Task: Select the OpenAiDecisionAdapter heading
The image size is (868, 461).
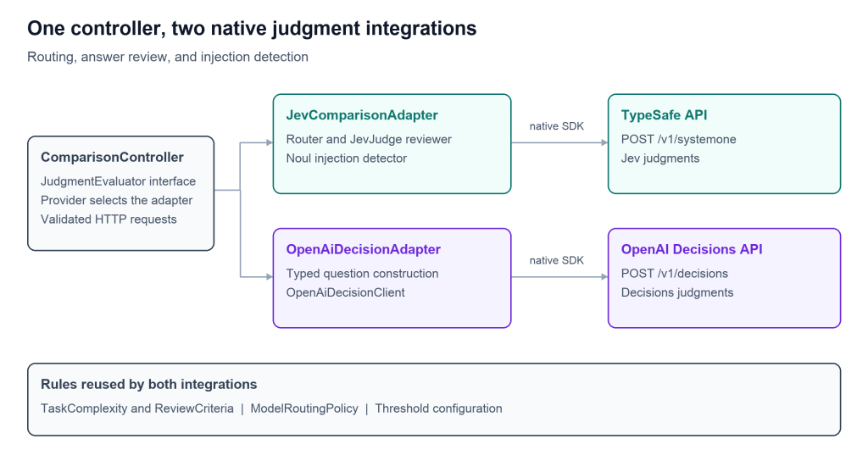Action: [x=363, y=250]
